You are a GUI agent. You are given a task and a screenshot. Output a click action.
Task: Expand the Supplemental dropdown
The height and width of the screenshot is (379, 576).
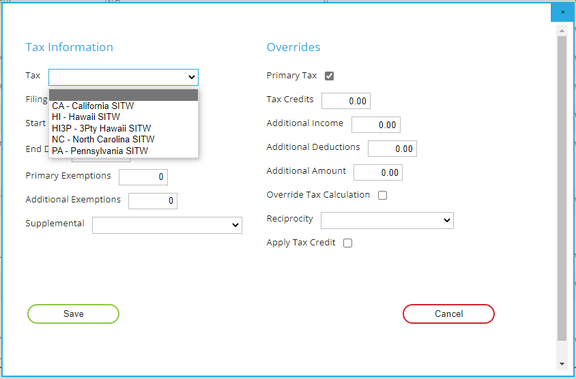pyautogui.click(x=167, y=225)
